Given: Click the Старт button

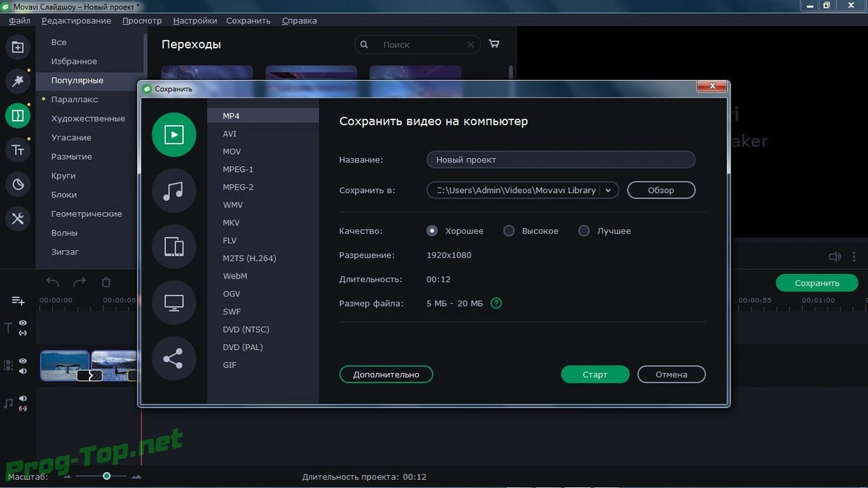Looking at the screenshot, I should (595, 374).
